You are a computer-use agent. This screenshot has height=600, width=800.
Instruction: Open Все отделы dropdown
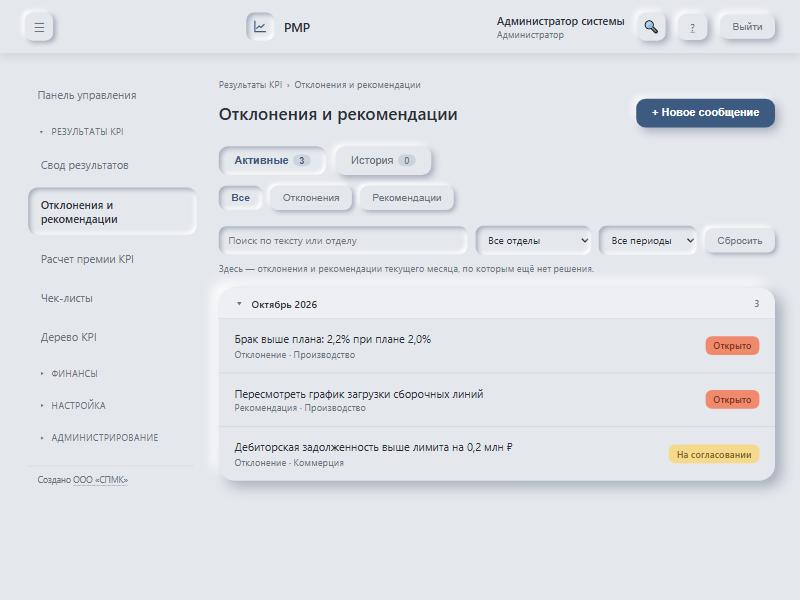coord(533,241)
